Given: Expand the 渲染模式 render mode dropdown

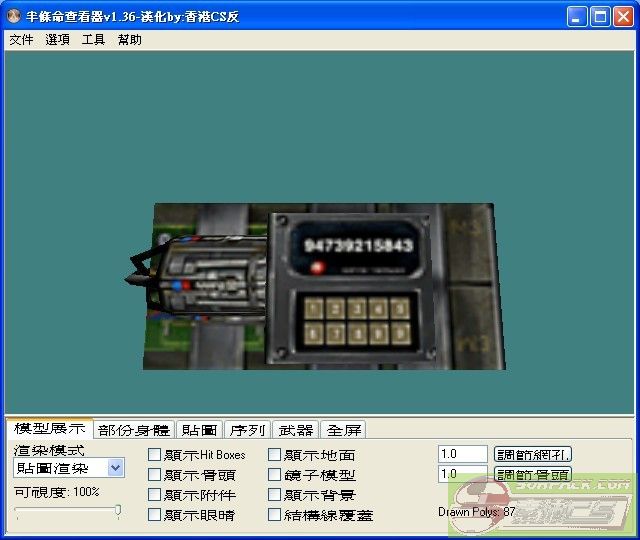Looking at the screenshot, I should 115,468.
